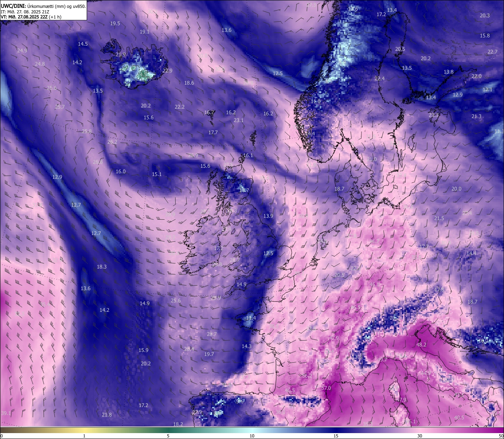Click the value 21.9 over western Iceland
504x439 pixels.
[x=120, y=55]
